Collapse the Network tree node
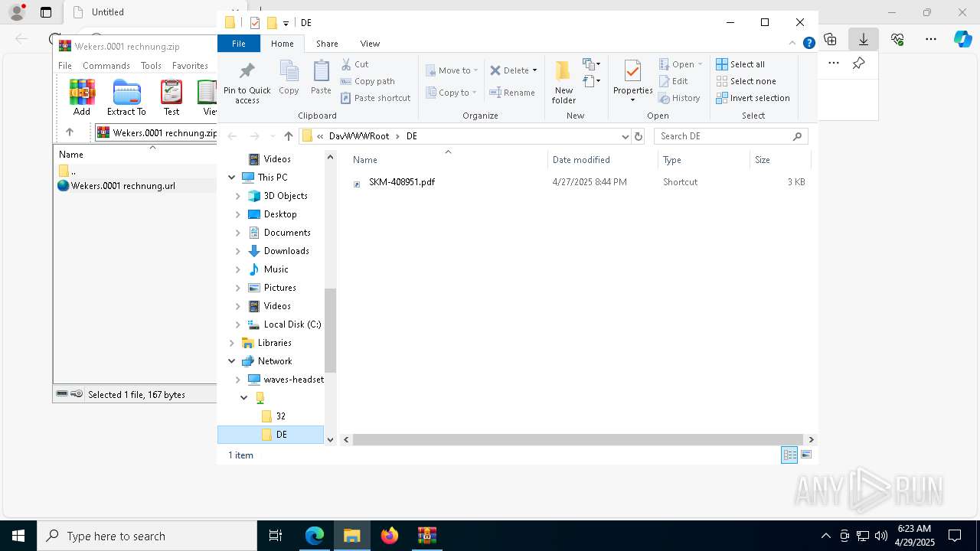This screenshot has width=980, height=551. click(x=231, y=361)
